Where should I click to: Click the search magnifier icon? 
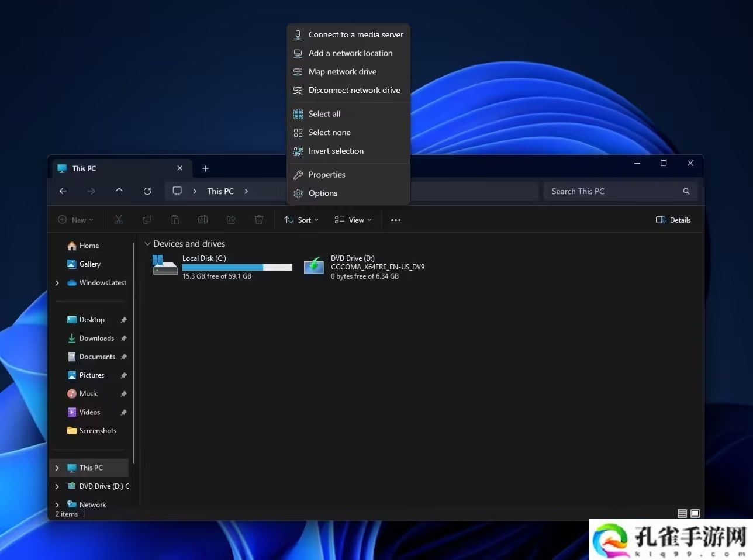pos(686,191)
